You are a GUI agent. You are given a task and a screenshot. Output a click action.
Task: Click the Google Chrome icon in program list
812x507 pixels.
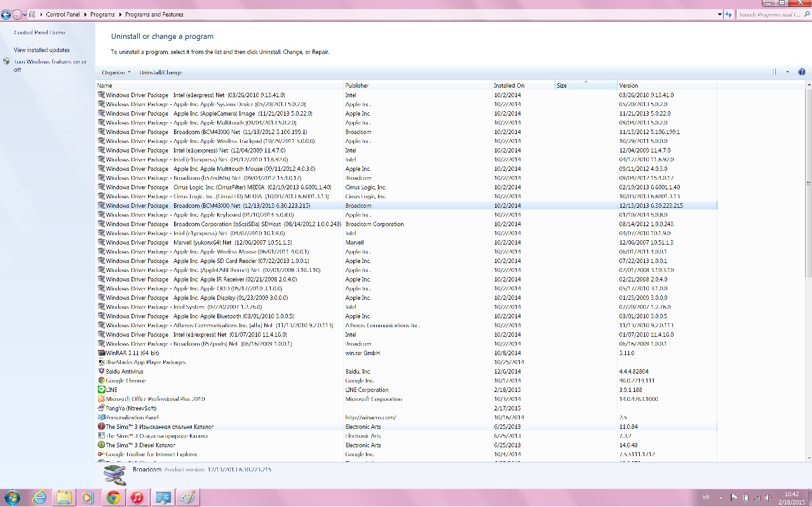(x=101, y=381)
